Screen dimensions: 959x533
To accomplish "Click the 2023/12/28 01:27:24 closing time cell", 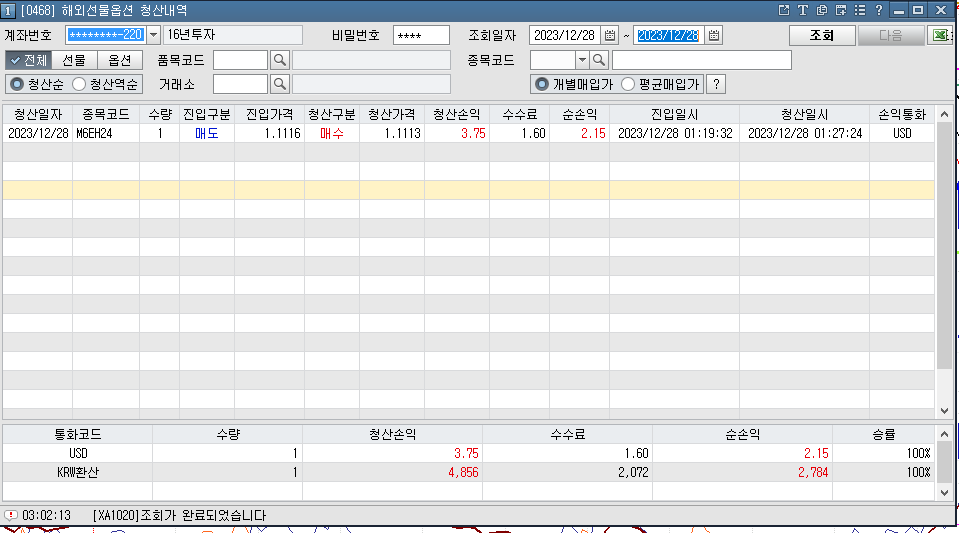I will click(x=804, y=133).
